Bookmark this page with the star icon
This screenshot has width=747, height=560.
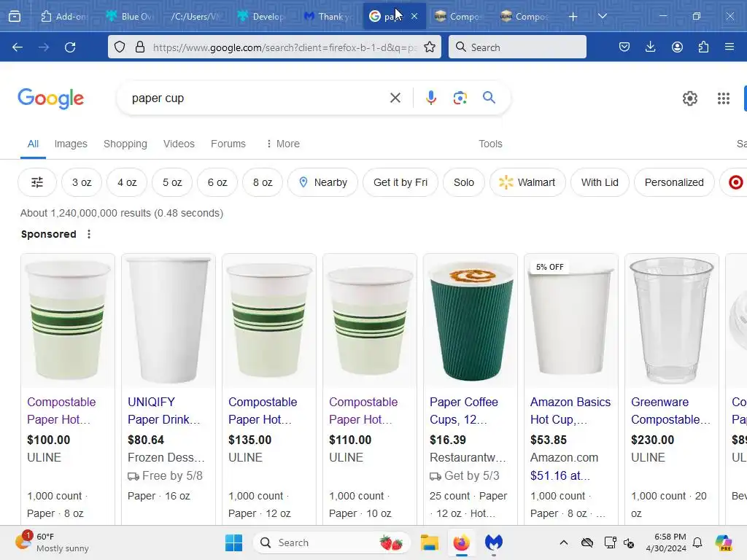(429, 47)
